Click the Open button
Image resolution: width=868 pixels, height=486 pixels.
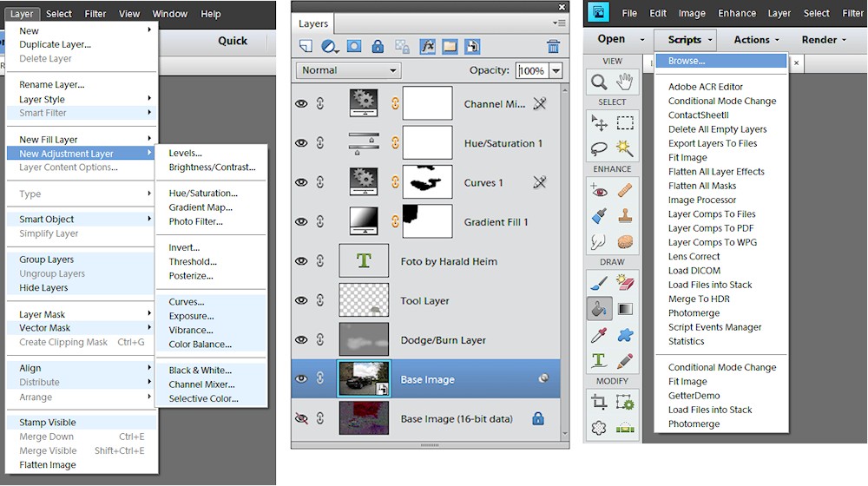[611, 40]
